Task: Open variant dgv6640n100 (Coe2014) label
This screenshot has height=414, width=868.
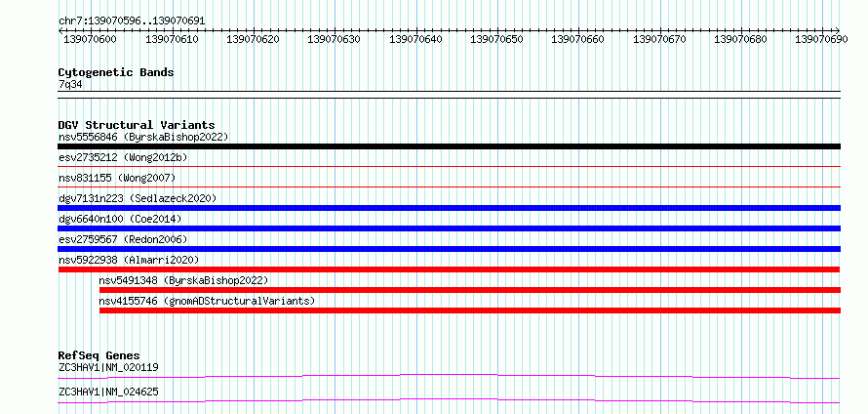Action: point(120,219)
